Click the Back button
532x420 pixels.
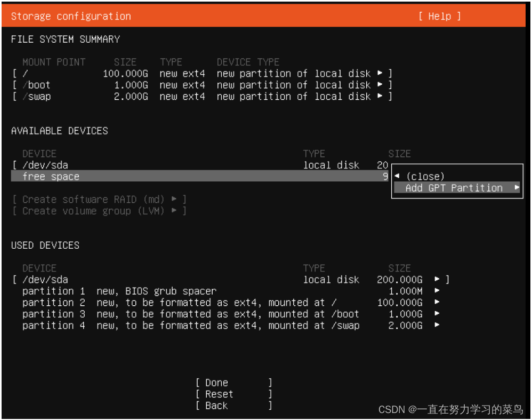coord(234,406)
